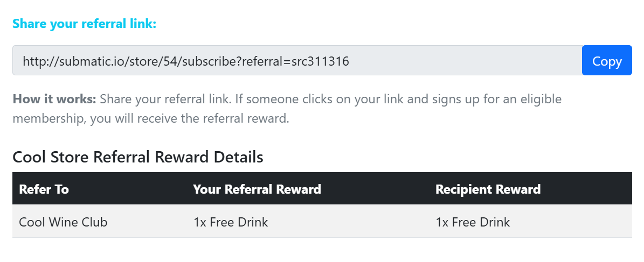Screen dimensions: 644x262
Task: Select the 'Cool Wine Club' table cell
Action: pyautogui.click(x=63, y=222)
